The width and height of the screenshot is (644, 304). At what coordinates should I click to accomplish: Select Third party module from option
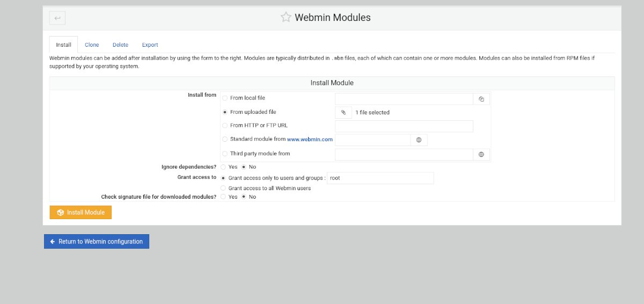225,154
